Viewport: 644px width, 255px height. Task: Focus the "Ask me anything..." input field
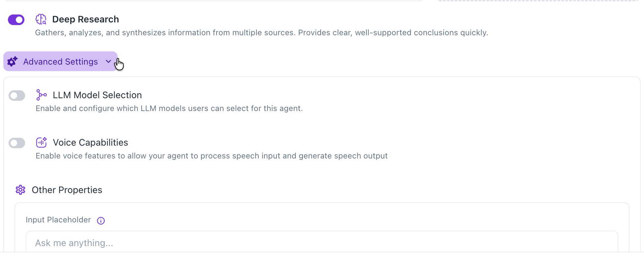coord(322,243)
